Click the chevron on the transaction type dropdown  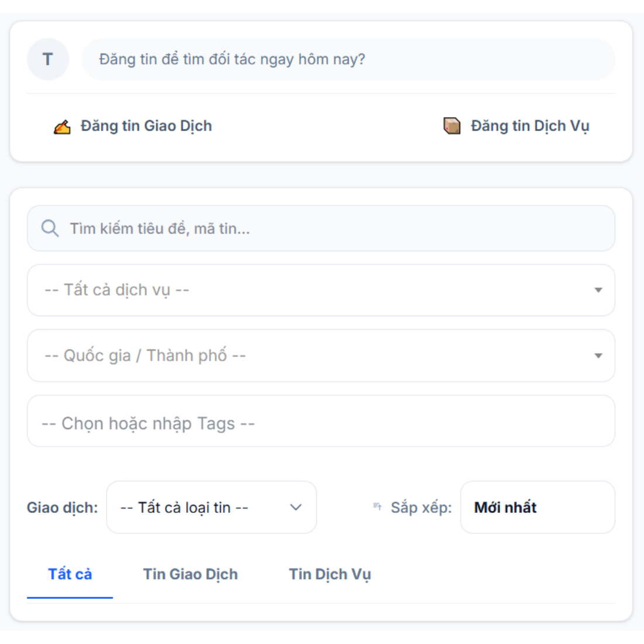click(x=296, y=508)
